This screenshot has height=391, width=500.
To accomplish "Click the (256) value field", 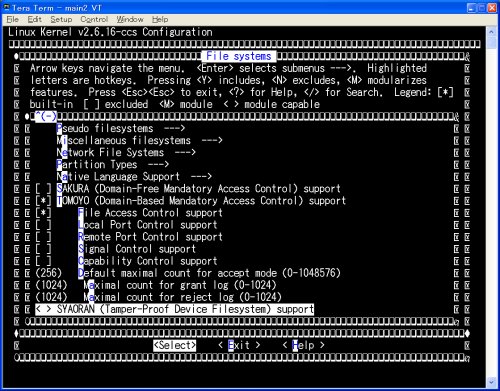I will pos(49,273).
